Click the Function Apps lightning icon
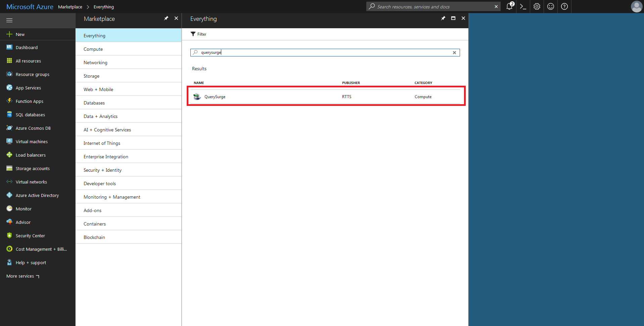Image resolution: width=644 pixels, height=326 pixels. tap(9, 101)
